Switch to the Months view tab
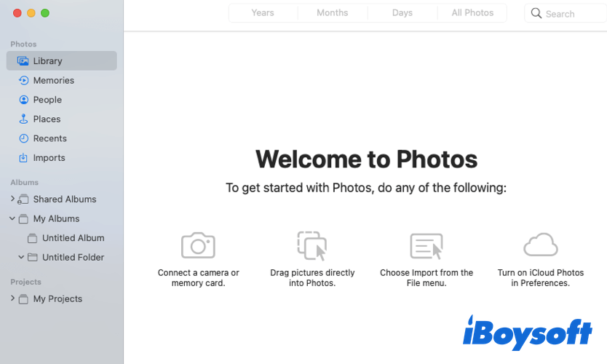The height and width of the screenshot is (364, 607). pos(332,13)
